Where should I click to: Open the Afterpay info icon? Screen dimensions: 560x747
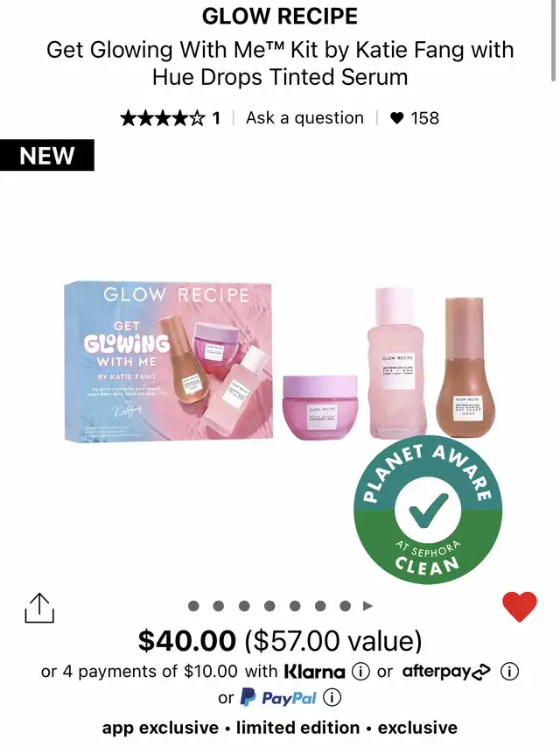509,672
